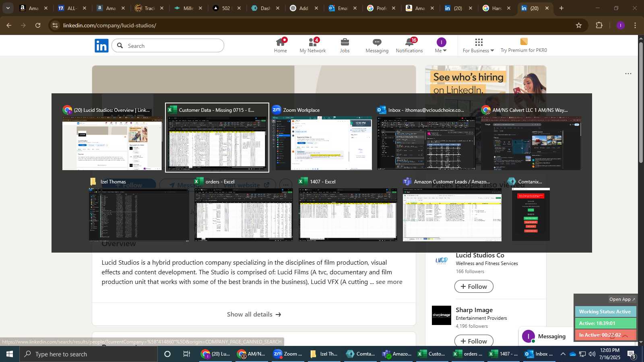Switch to Customer Data Excel window thumbnail
The image size is (644, 362).
(x=217, y=138)
